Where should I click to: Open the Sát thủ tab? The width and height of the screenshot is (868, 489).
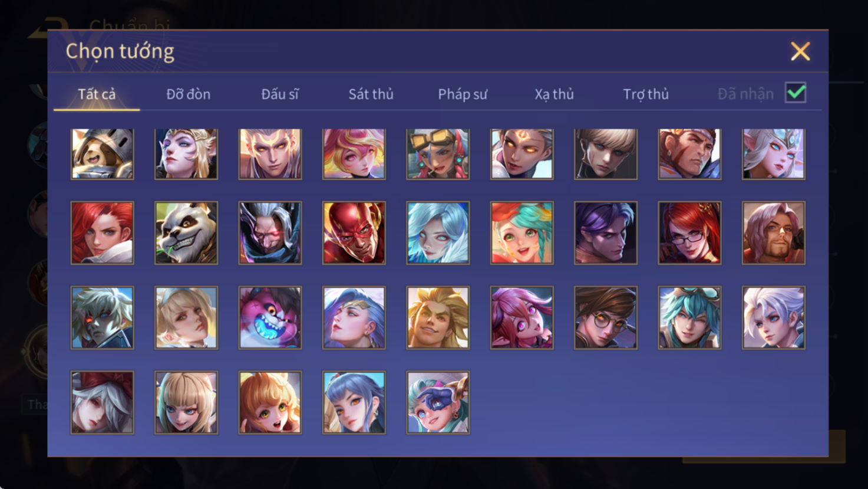(371, 94)
